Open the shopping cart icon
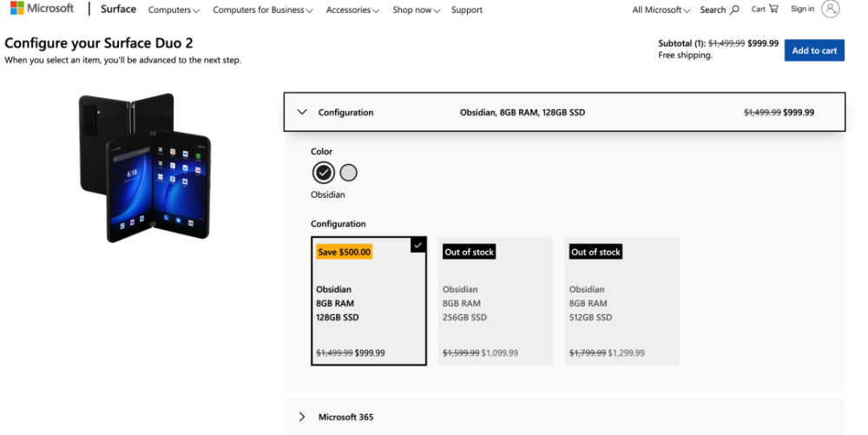868x435 pixels. point(773,9)
